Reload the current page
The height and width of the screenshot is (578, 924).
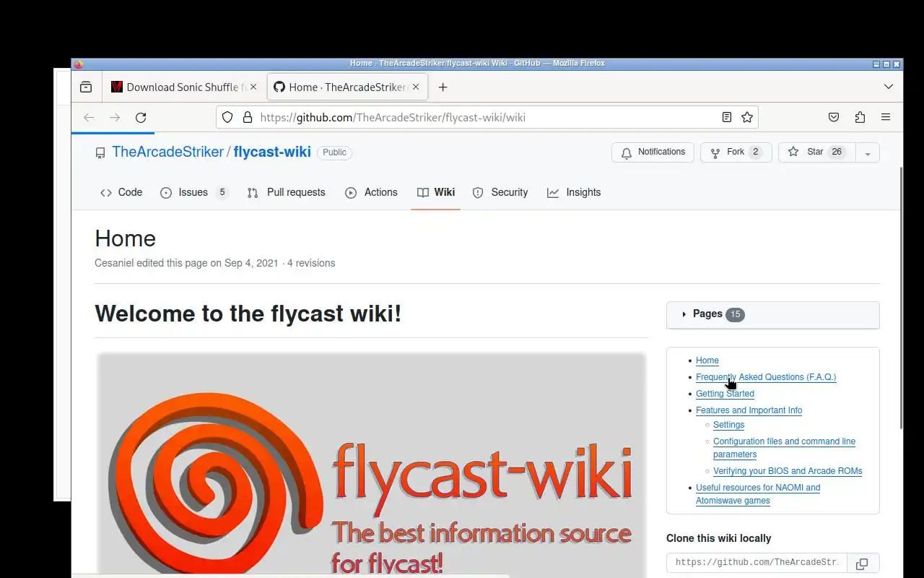[x=141, y=117]
